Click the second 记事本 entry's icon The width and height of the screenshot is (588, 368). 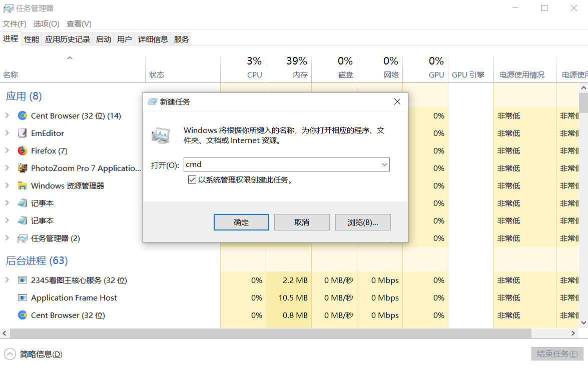tap(22, 220)
